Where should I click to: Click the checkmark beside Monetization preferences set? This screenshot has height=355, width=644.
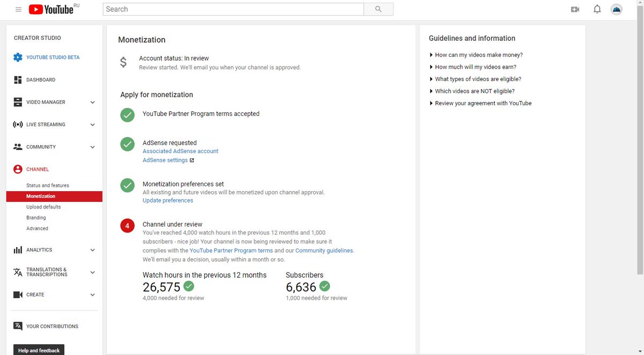pyautogui.click(x=127, y=185)
